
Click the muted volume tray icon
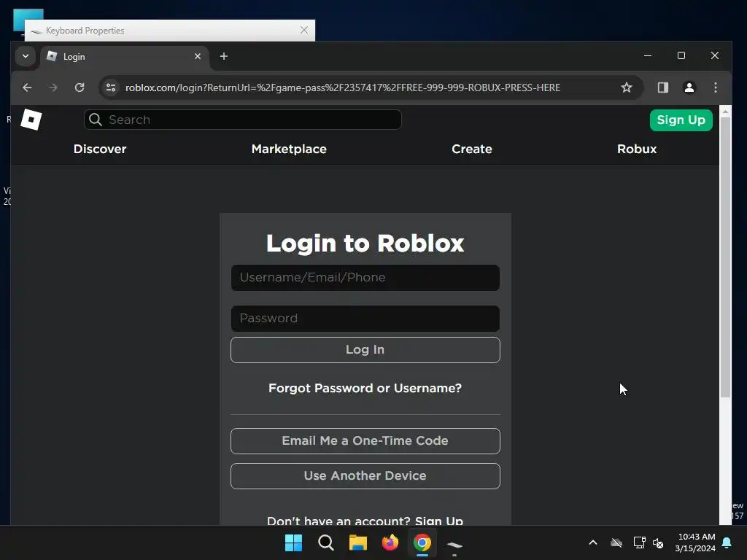tap(658, 542)
